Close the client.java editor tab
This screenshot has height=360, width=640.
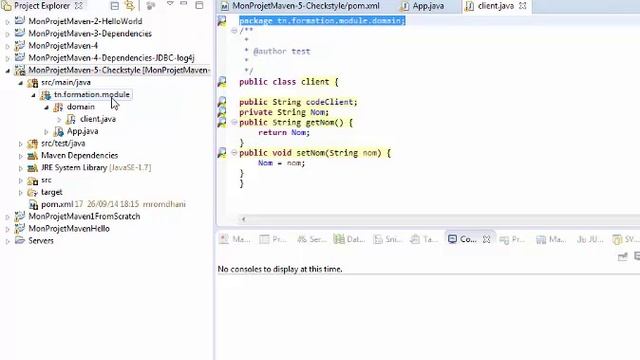[522, 6]
